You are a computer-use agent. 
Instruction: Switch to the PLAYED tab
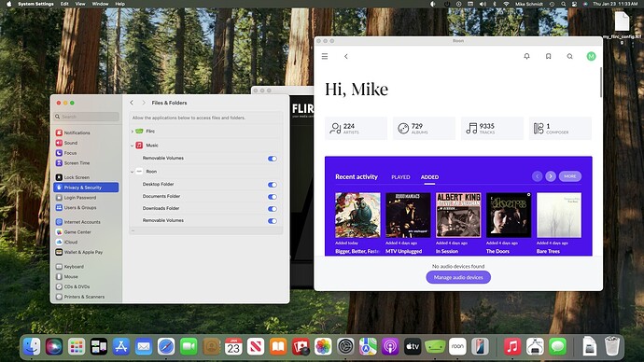pos(400,177)
